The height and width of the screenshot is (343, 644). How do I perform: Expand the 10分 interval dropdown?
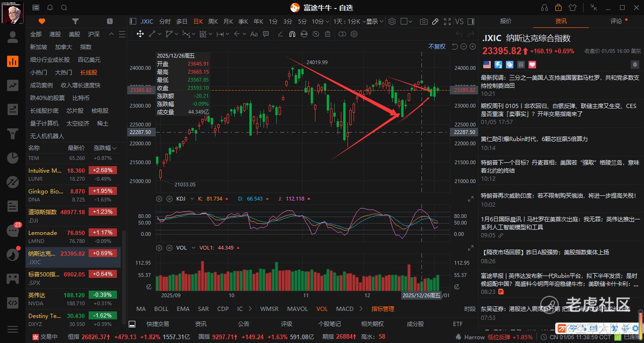pyautogui.click(x=321, y=21)
